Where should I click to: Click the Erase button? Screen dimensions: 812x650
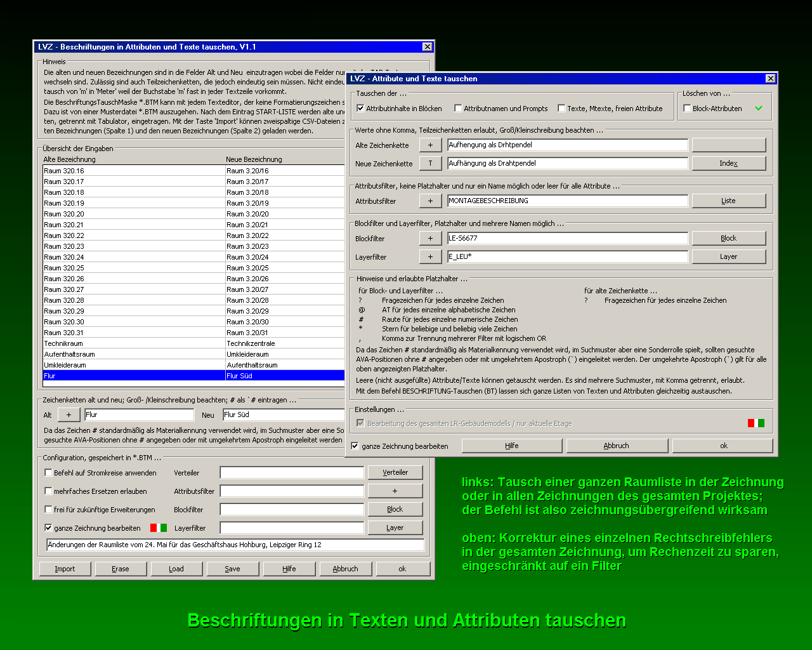[x=121, y=569]
